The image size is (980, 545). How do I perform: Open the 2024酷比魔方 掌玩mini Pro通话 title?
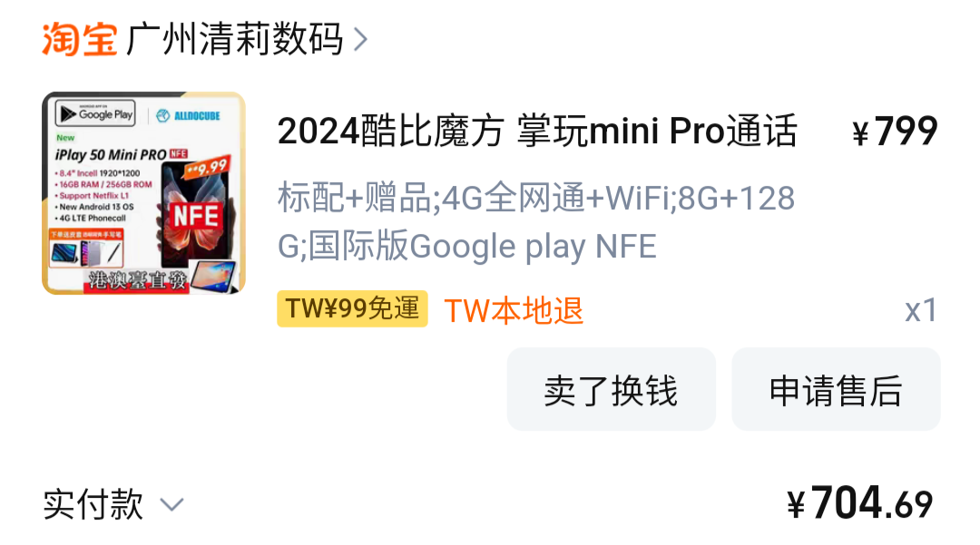click(x=537, y=131)
